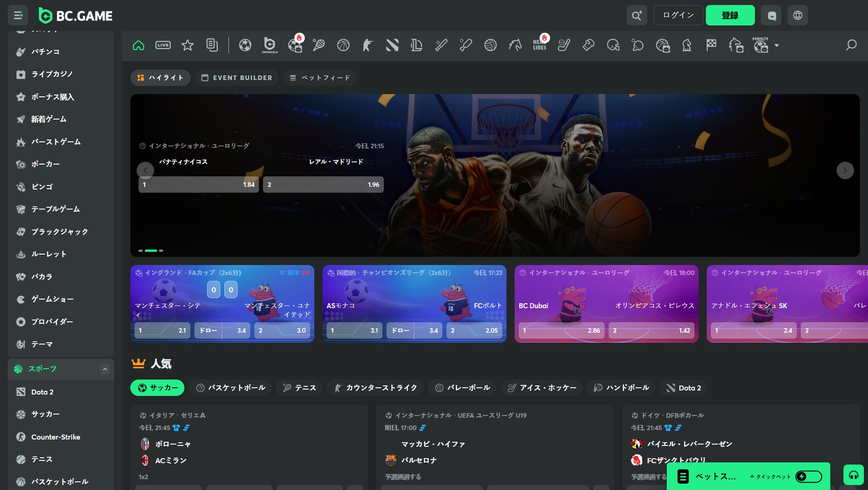Select the League of Legends icon
The width and height of the screenshot is (868, 490).
point(417,45)
